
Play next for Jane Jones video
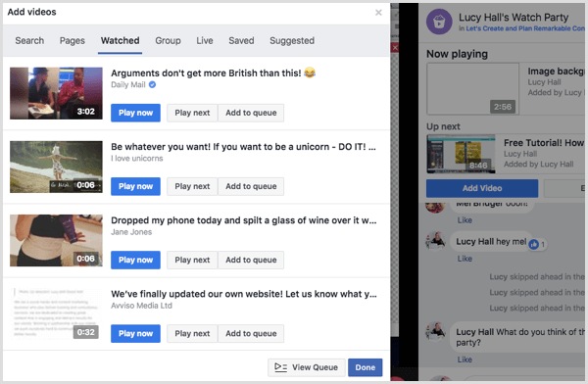[x=192, y=260]
